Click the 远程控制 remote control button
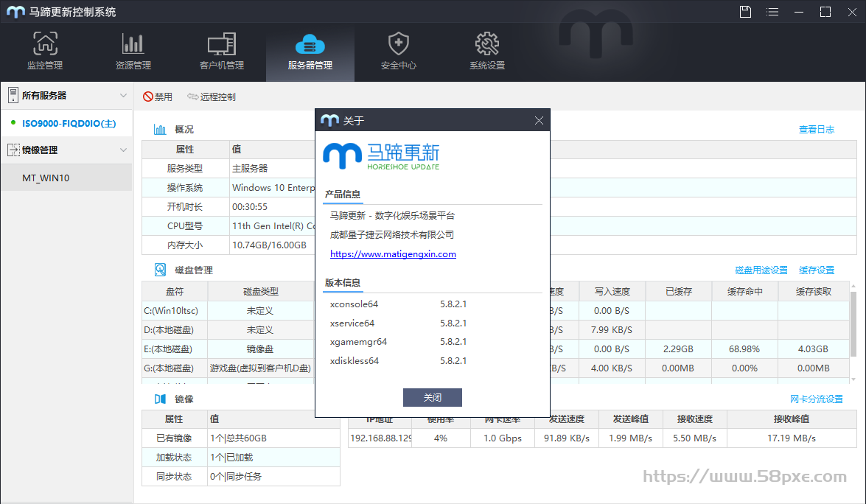866x504 pixels. point(212,97)
